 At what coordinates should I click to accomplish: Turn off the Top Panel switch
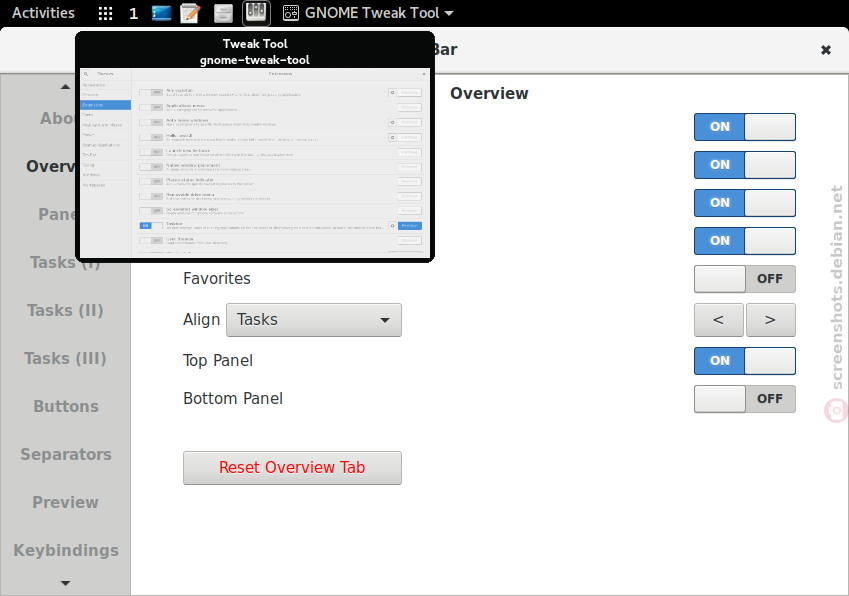(x=744, y=361)
